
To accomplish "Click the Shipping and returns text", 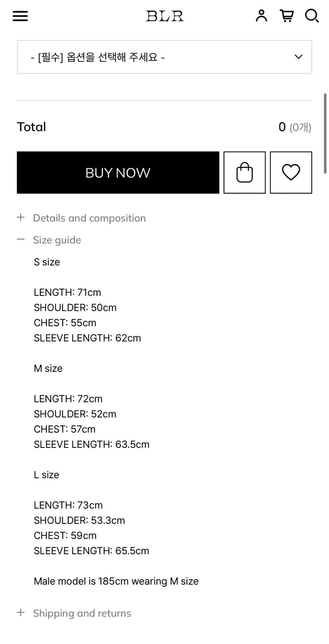I will pyautogui.click(x=82, y=613).
